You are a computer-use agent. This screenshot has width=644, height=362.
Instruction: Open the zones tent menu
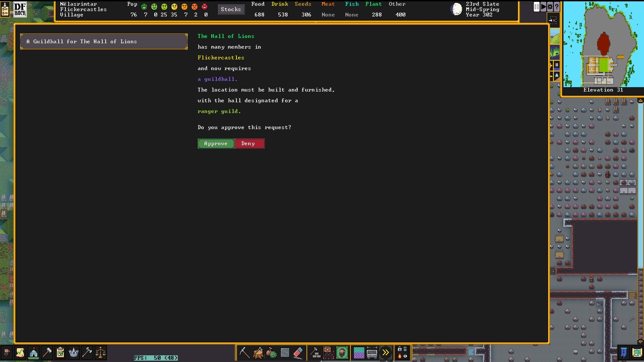pos(34,353)
